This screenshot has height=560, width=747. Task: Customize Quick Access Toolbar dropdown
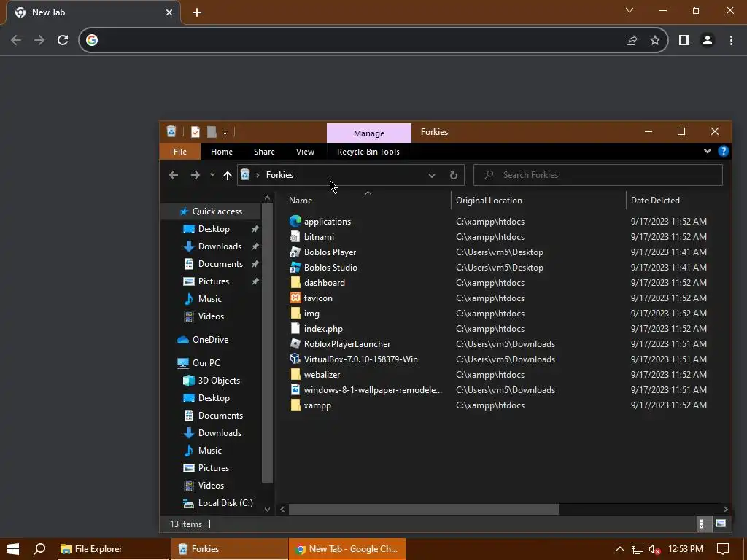225,133
